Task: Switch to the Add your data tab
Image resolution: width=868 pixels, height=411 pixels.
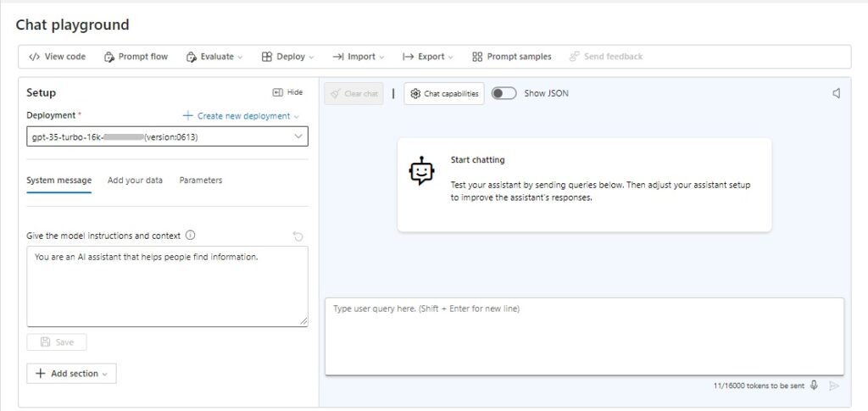Action: 135,181
